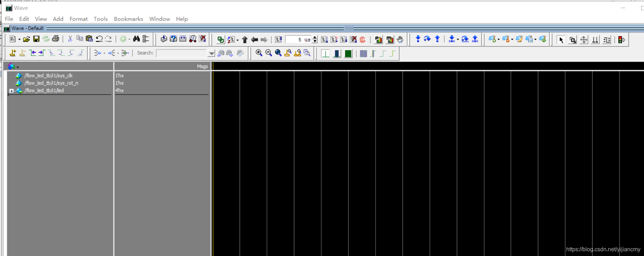Click the Performance Profiling bar chart icon
The width and height of the screenshot is (644, 256).
[x=378, y=40]
